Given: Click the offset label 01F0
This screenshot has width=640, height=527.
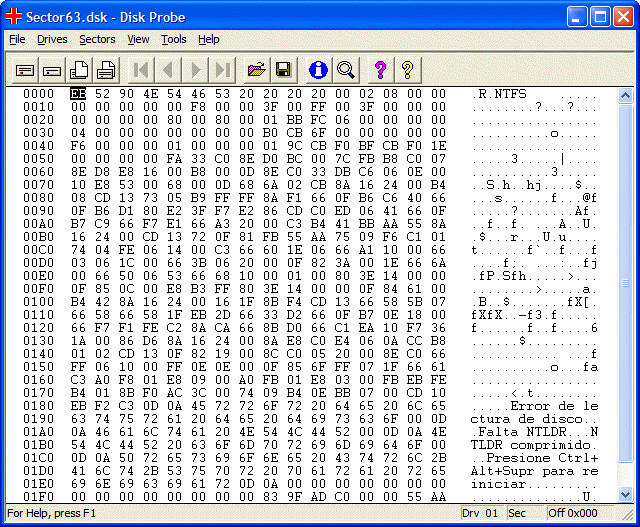Looking at the screenshot, I should 38,497.
